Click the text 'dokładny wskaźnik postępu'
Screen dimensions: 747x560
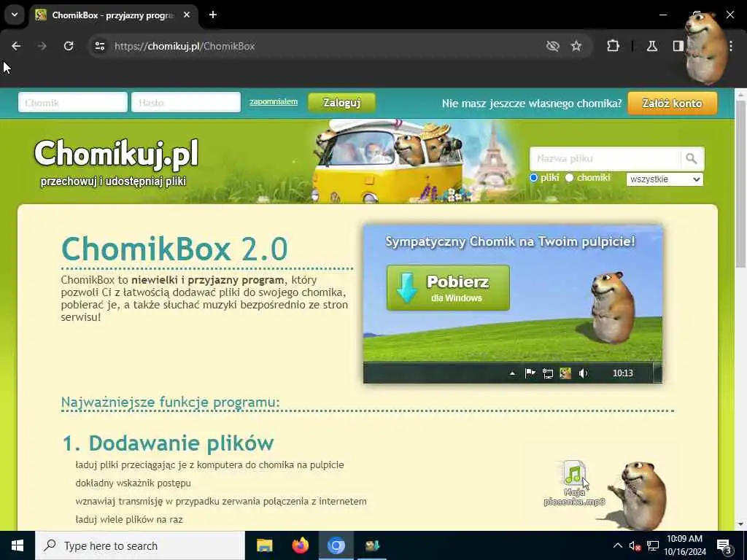tap(133, 483)
